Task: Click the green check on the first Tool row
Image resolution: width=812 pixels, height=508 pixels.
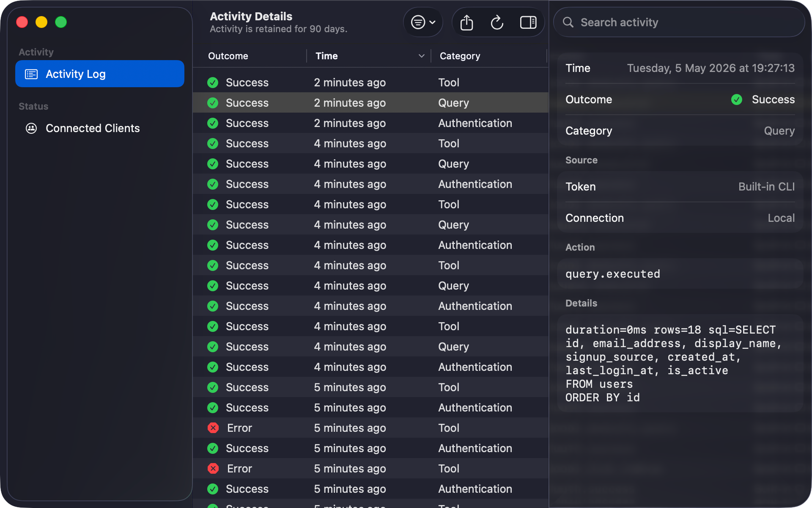Action: point(213,83)
